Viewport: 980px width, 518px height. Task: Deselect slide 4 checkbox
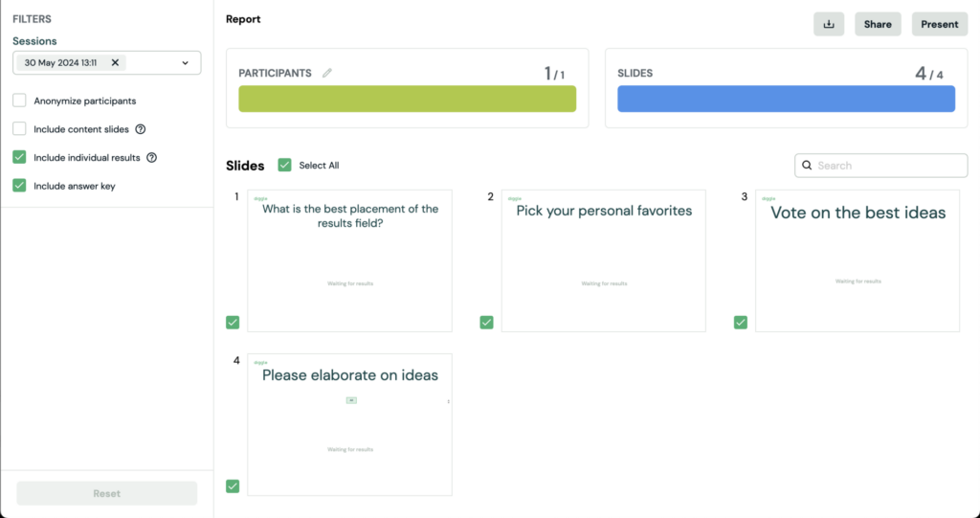233,486
